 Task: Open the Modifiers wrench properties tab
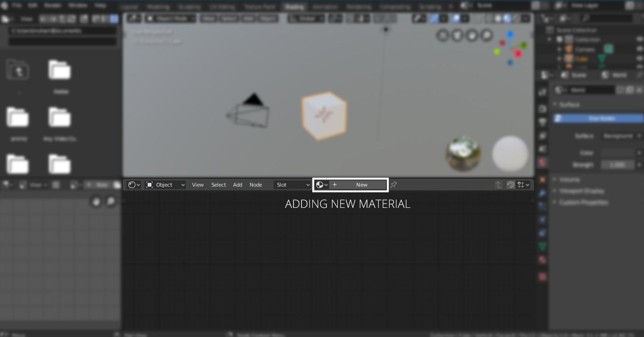coord(542,193)
